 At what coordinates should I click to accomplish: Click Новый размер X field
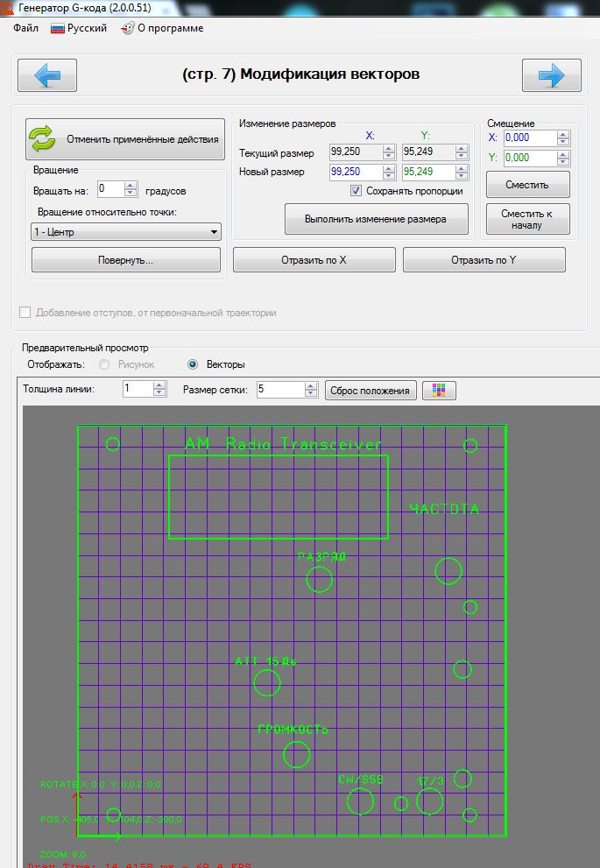point(356,172)
